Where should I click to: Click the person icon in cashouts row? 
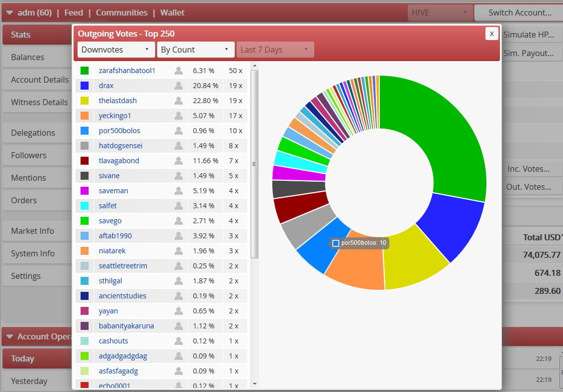[179, 341]
